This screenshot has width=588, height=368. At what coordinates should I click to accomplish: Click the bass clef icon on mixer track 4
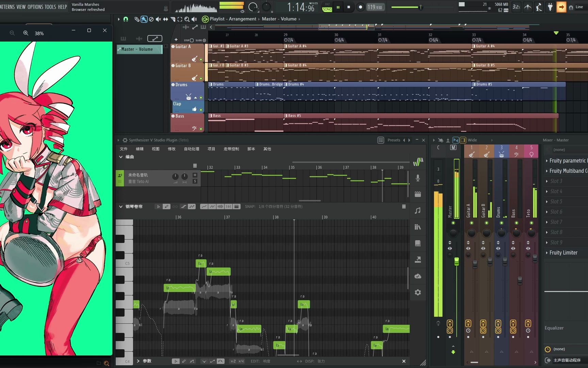516,154
